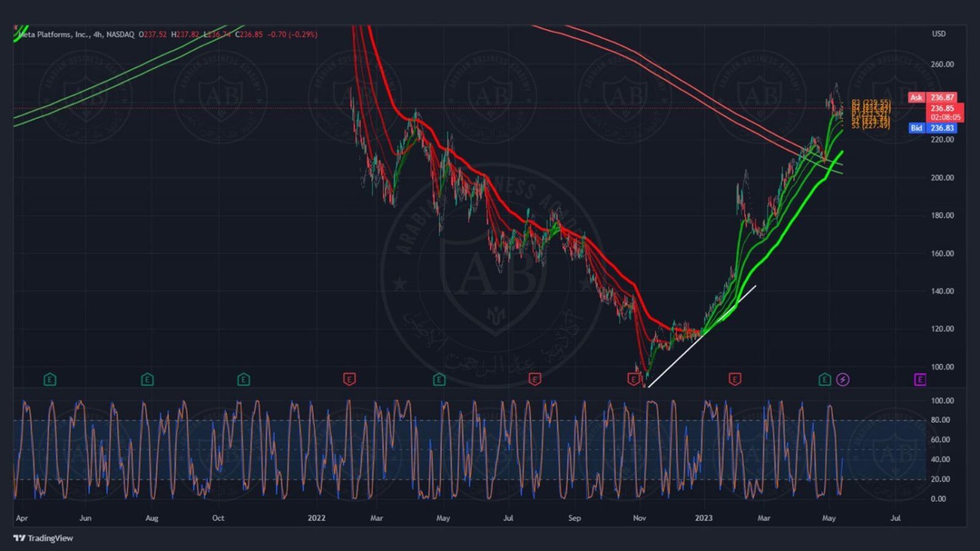The height and width of the screenshot is (551, 980).
Task: Click the Ask 236.87 price label
Action: (932, 97)
